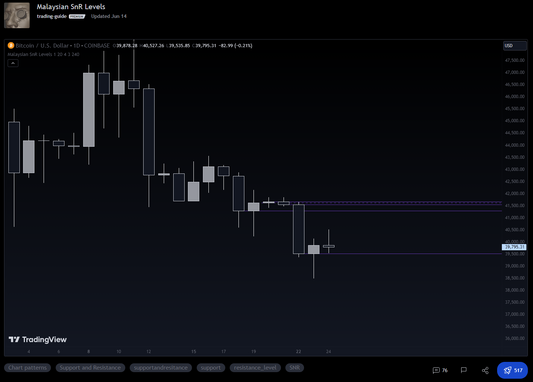Click the Bitcoin symbol icon
Screen dimensions: 533x382
pos(11,46)
